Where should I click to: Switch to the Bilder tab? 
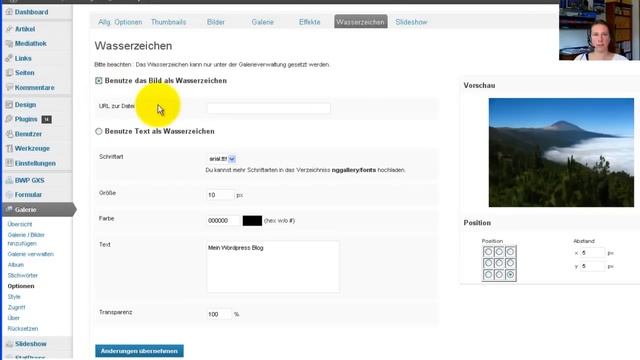[x=216, y=22]
